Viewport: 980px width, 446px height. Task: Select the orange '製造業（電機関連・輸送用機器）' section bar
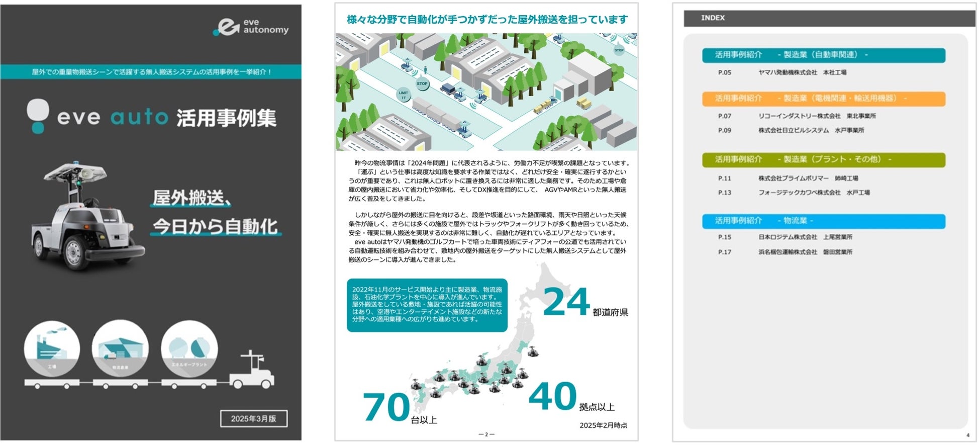pos(824,99)
